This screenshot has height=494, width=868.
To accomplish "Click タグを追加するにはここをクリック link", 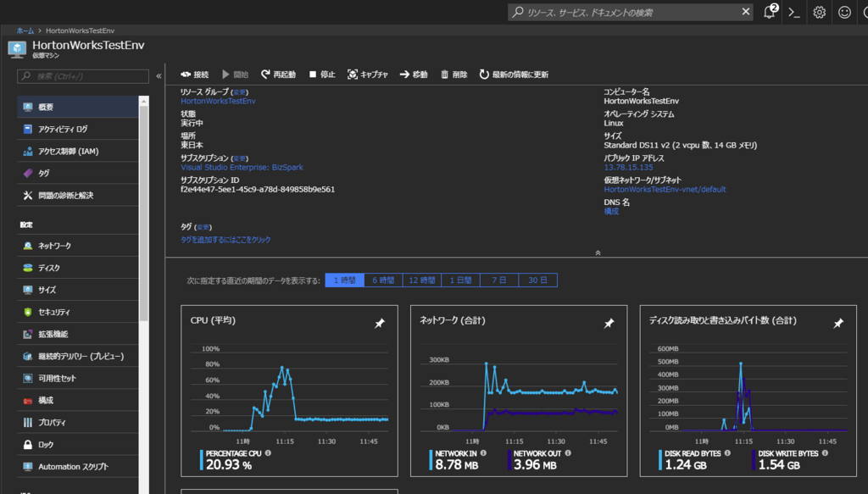I will point(225,240).
